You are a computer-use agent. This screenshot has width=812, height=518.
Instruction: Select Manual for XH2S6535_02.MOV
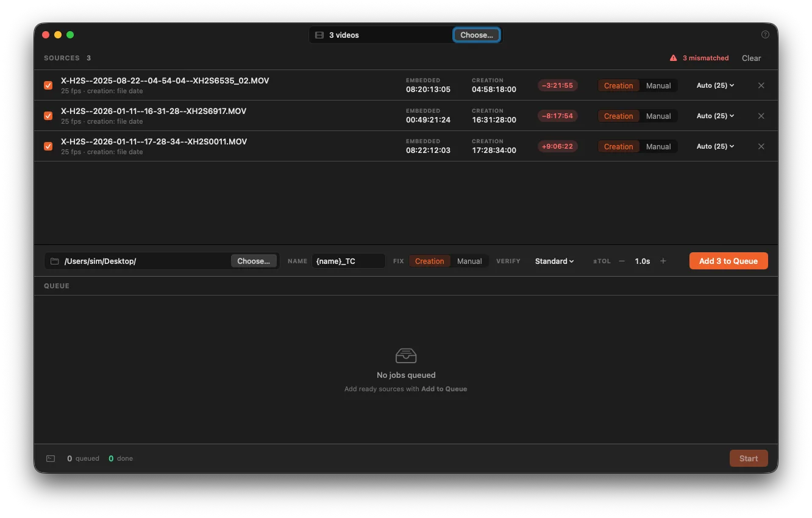(658, 86)
